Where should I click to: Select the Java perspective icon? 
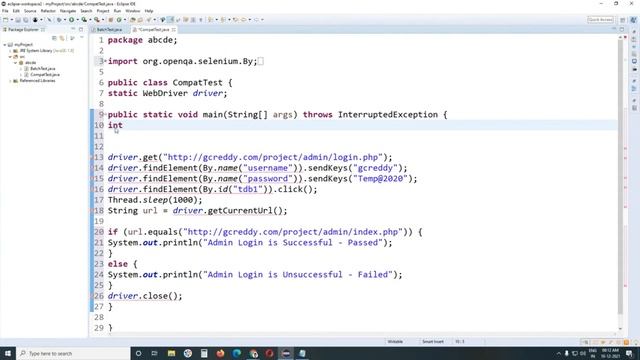point(633,20)
